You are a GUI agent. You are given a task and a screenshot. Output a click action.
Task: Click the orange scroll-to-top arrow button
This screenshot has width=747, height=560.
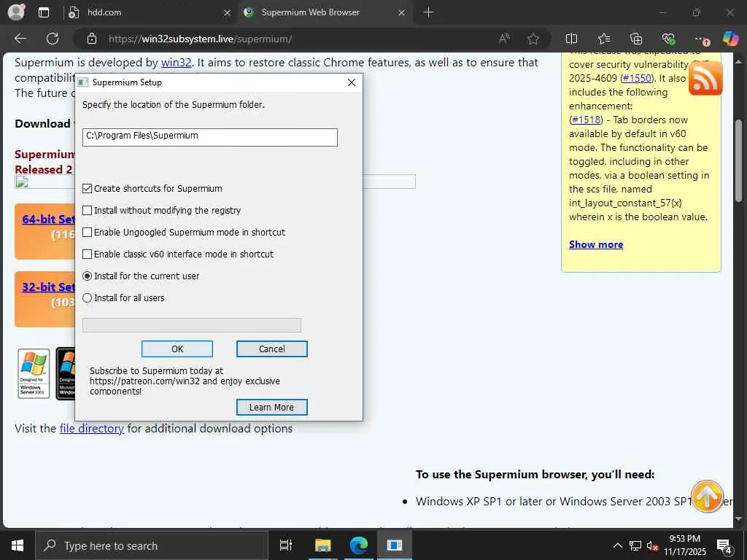click(x=707, y=497)
